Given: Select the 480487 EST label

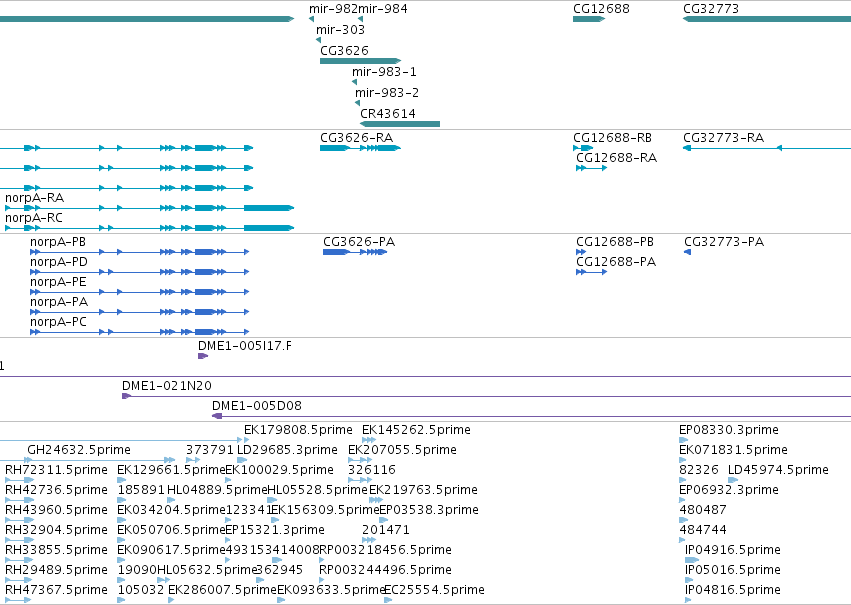Looking at the screenshot, I should tap(703, 511).
